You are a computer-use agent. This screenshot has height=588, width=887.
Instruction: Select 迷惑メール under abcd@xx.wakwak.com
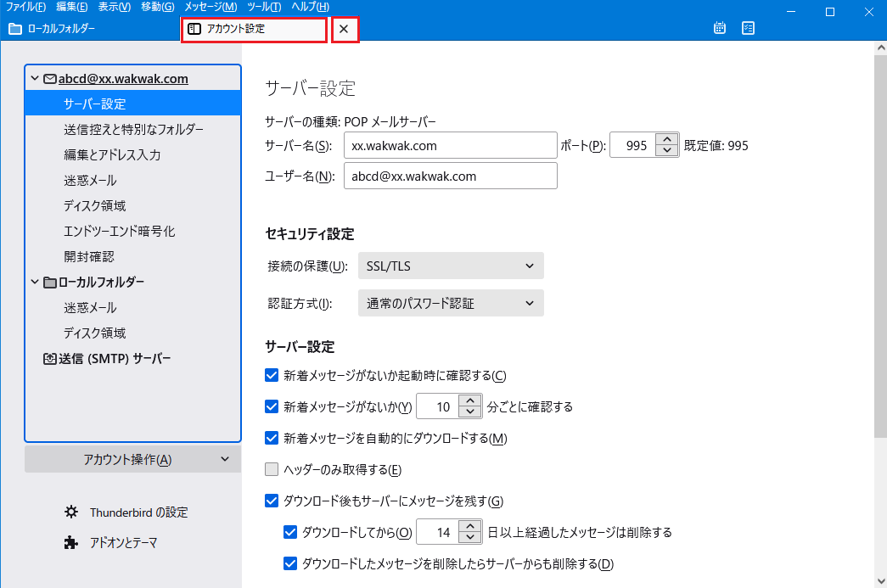click(x=133, y=181)
